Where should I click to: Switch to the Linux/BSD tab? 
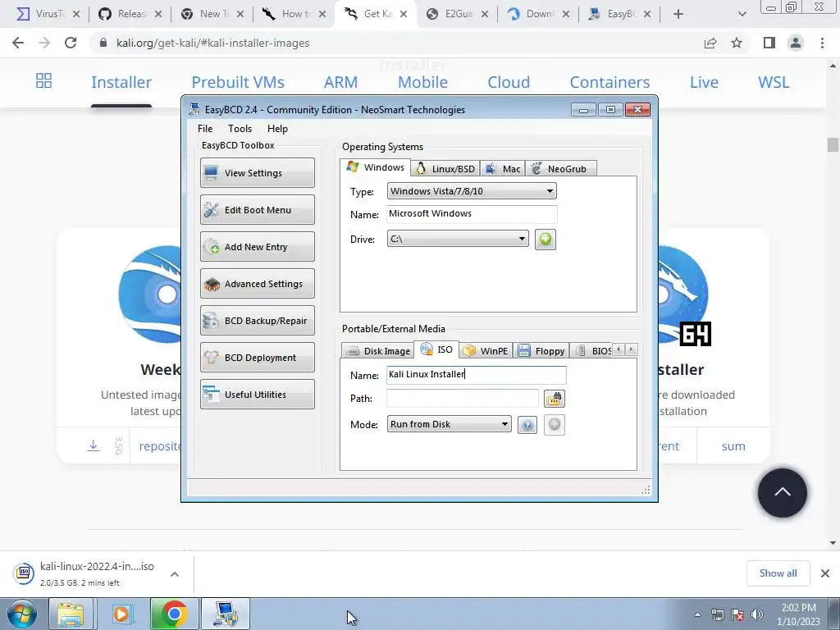click(445, 169)
